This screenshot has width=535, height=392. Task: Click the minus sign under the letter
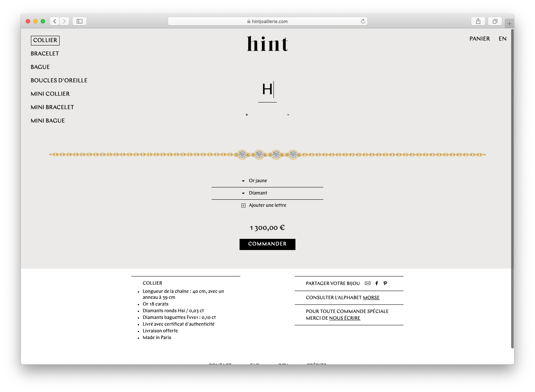point(288,115)
